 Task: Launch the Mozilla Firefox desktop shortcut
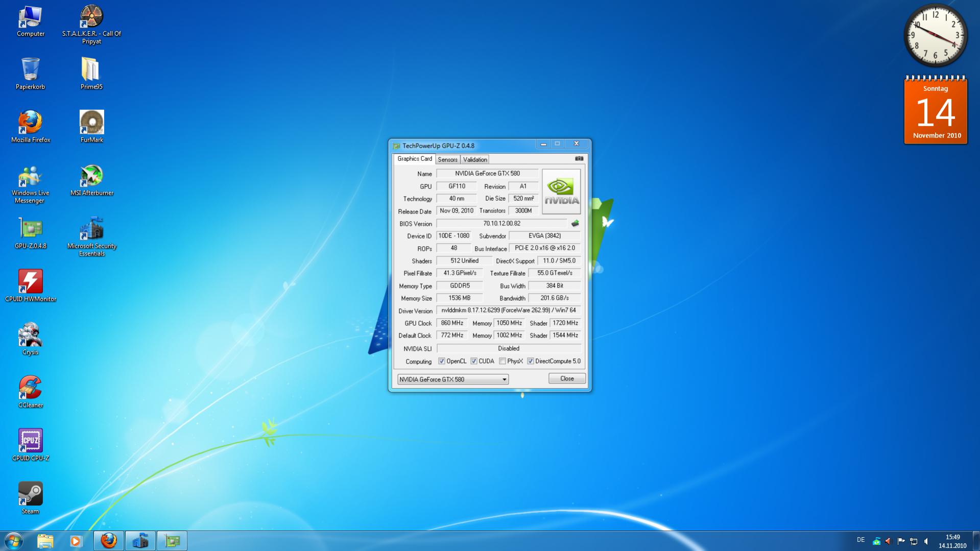click(x=30, y=127)
